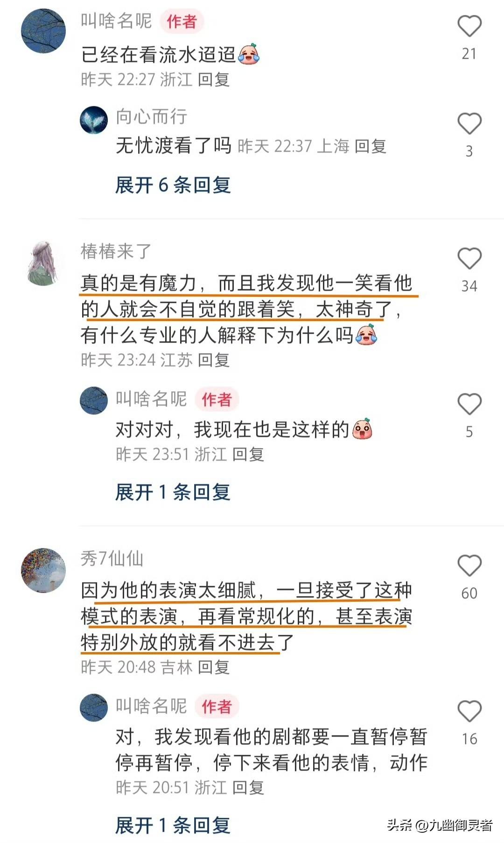Tap the heart on 椿椿来了's comment

point(469,259)
